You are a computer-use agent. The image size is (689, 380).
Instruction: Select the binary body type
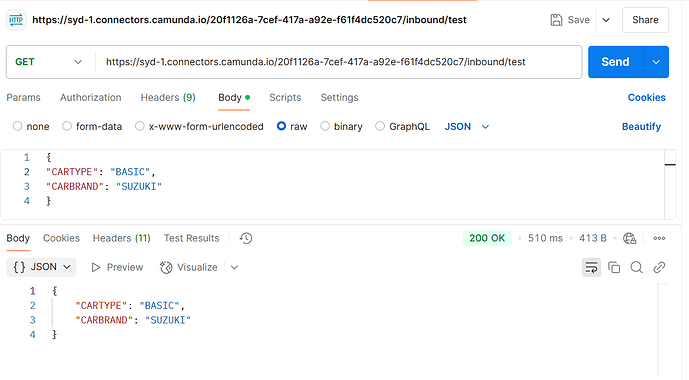(325, 126)
